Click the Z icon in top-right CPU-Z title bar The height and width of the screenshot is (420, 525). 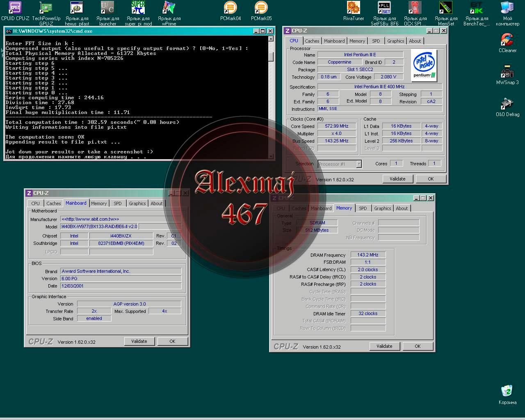[288, 31]
